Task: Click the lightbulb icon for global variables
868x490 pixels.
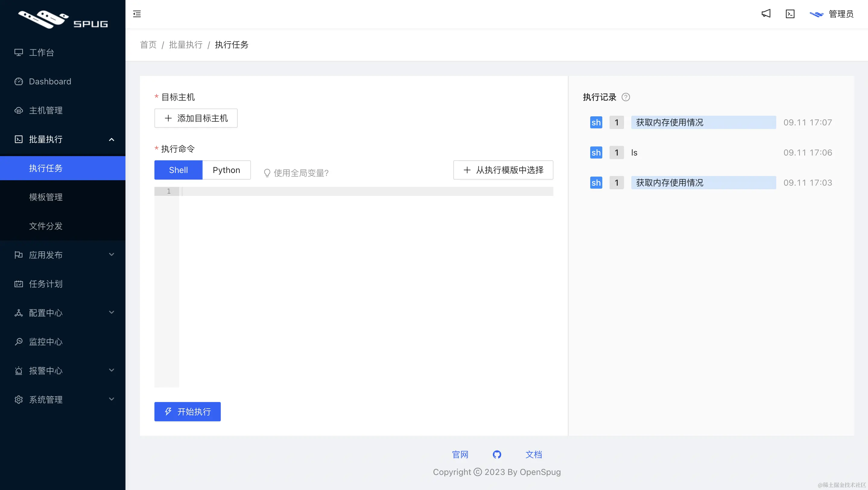Action: [x=267, y=173]
